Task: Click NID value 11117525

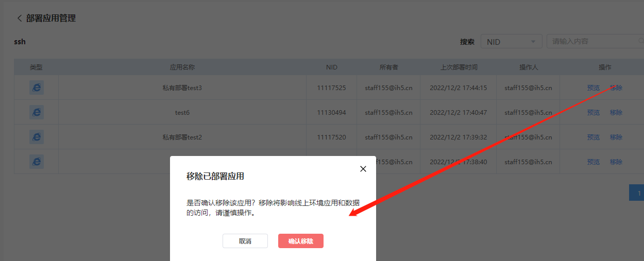Action: tap(332, 88)
